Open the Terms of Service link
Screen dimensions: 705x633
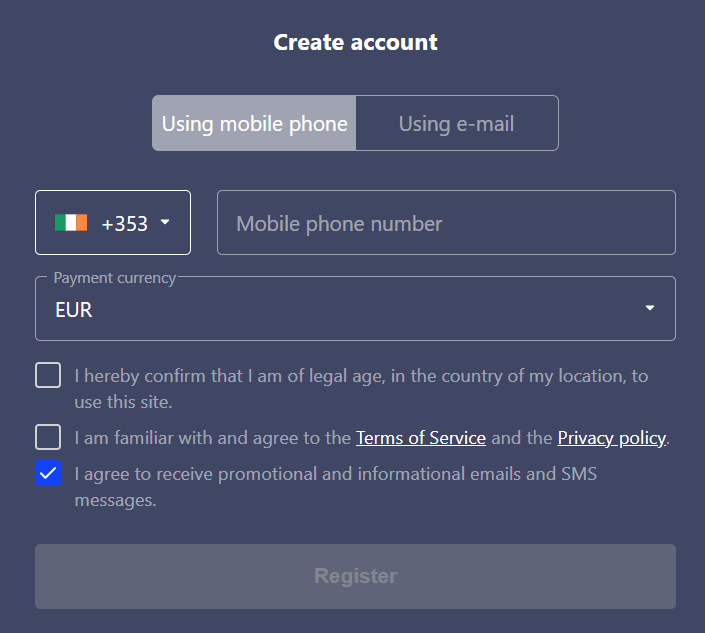click(421, 438)
